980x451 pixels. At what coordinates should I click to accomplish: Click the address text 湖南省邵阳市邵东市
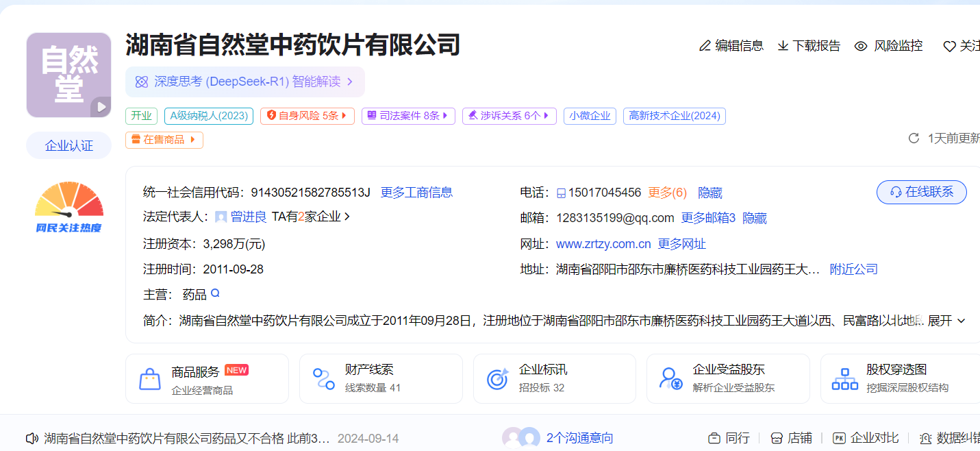(x=688, y=269)
